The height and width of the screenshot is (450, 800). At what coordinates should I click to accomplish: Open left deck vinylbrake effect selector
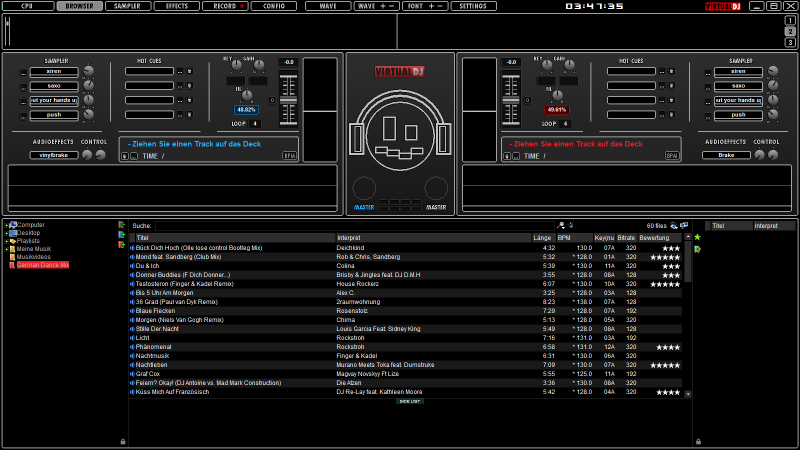(x=54, y=155)
